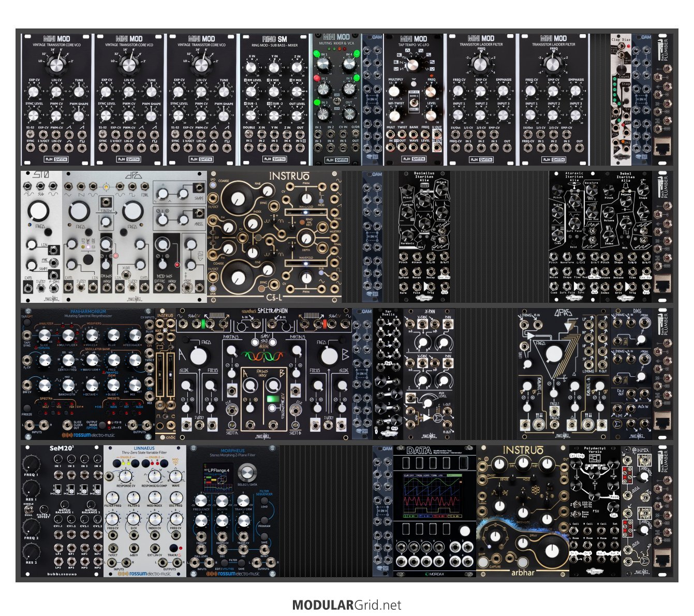Open the MODULARGrid.net link
The height and width of the screenshot is (616, 694).
click(x=347, y=605)
